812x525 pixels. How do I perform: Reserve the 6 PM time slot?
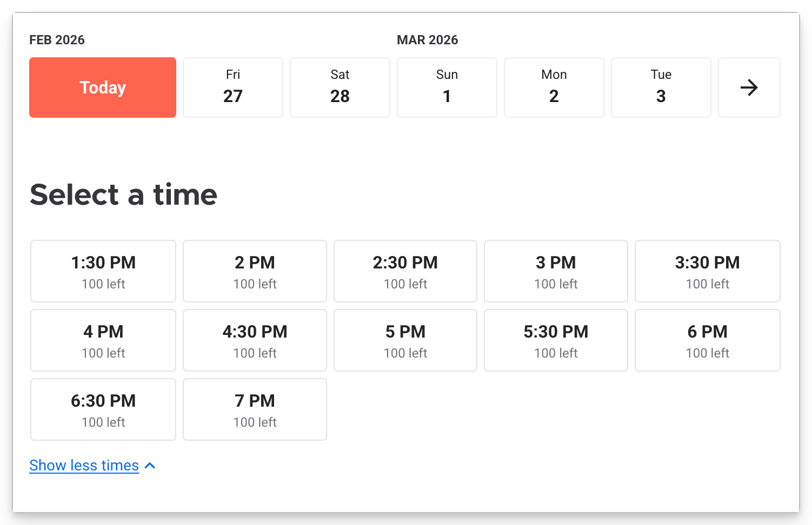coord(707,340)
